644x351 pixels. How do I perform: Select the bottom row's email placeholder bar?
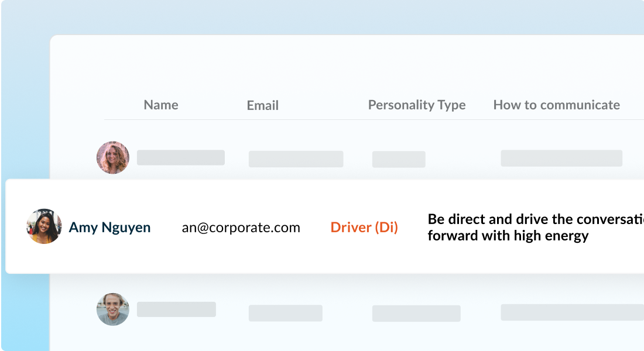tap(285, 313)
